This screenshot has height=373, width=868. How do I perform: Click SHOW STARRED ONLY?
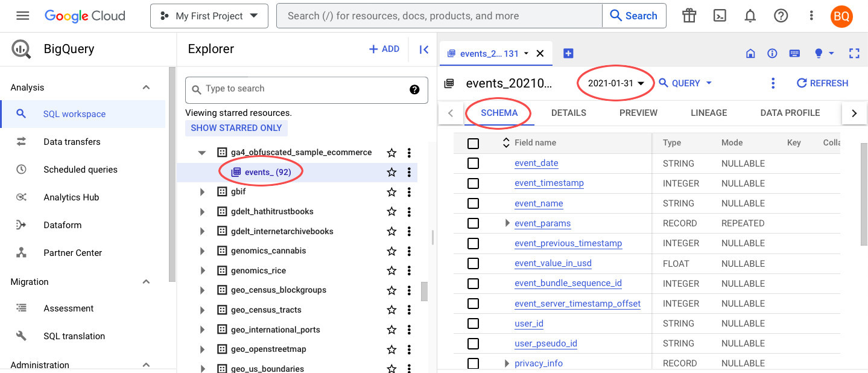point(236,128)
